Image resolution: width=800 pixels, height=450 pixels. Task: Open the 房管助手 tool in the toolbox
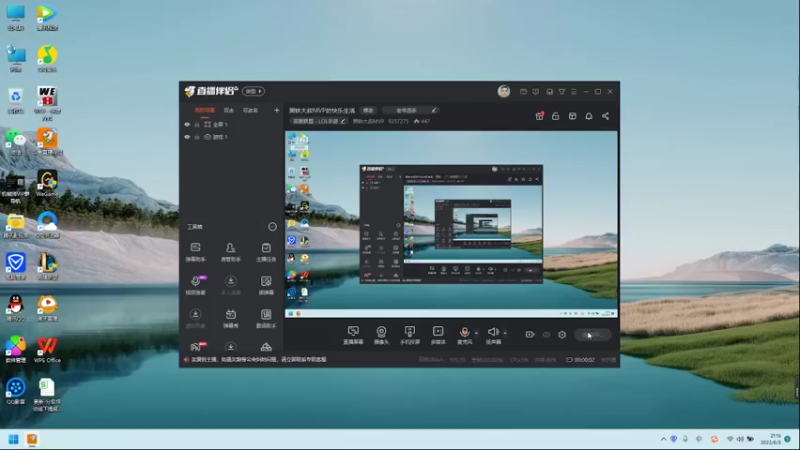[x=231, y=252]
